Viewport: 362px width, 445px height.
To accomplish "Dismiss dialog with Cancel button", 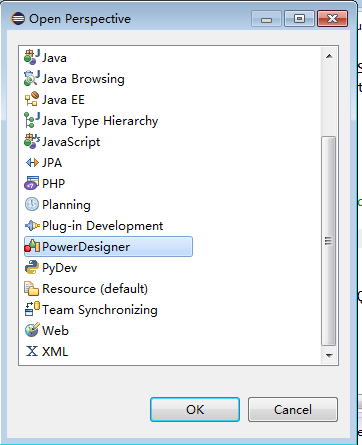I will 293,409.
